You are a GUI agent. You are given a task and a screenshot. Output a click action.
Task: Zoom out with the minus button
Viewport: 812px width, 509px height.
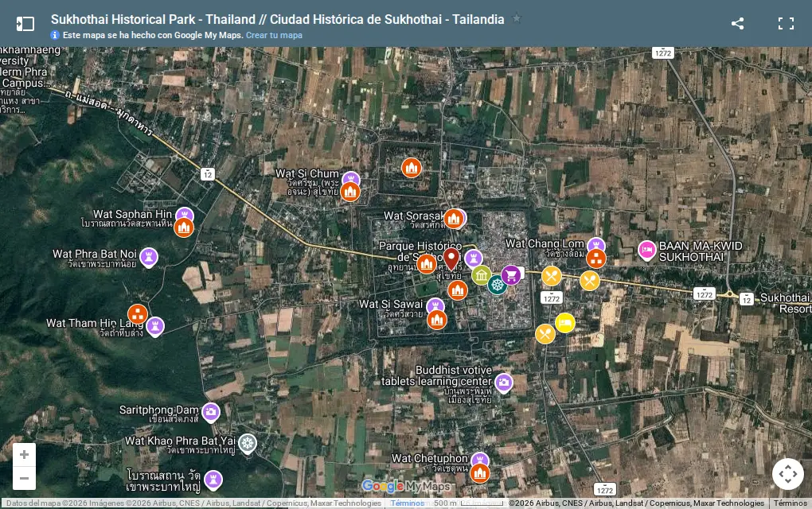pyautogui.click(x=24, y=479)
